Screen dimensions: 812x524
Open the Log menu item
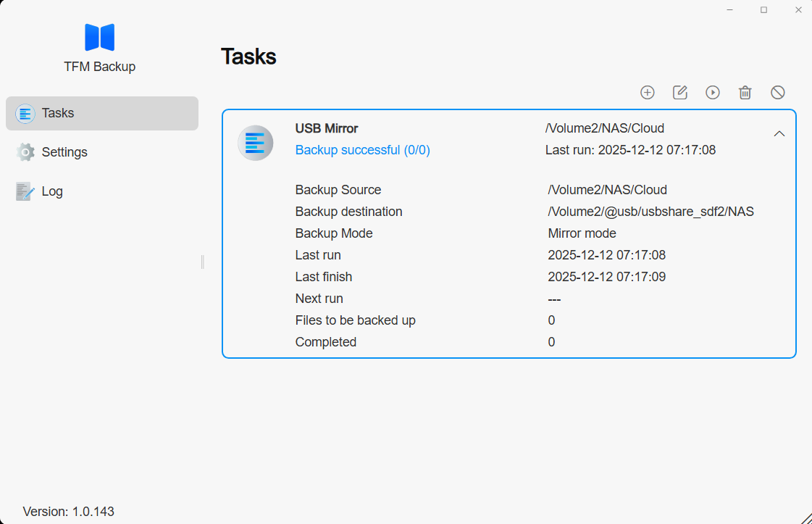click(x=52, y=191)
